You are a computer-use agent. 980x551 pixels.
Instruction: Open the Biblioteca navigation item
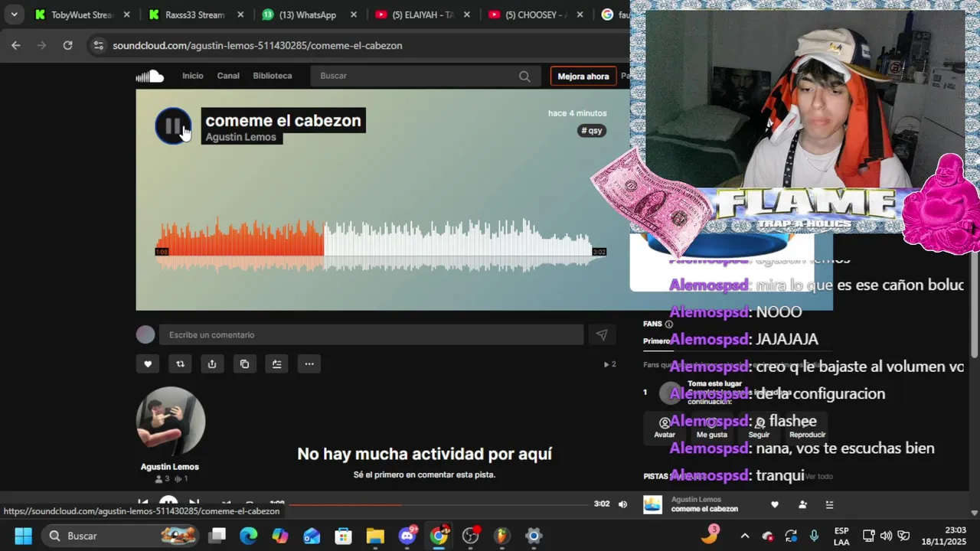pos(273,76)
